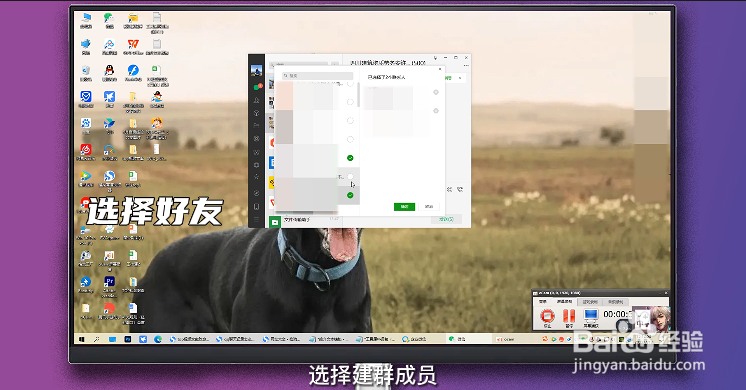Viewport: 746px width, 390px height.
Task: Toggle the pin-on-top icon in WeChat title bar
Action: [x=435, y=58]
